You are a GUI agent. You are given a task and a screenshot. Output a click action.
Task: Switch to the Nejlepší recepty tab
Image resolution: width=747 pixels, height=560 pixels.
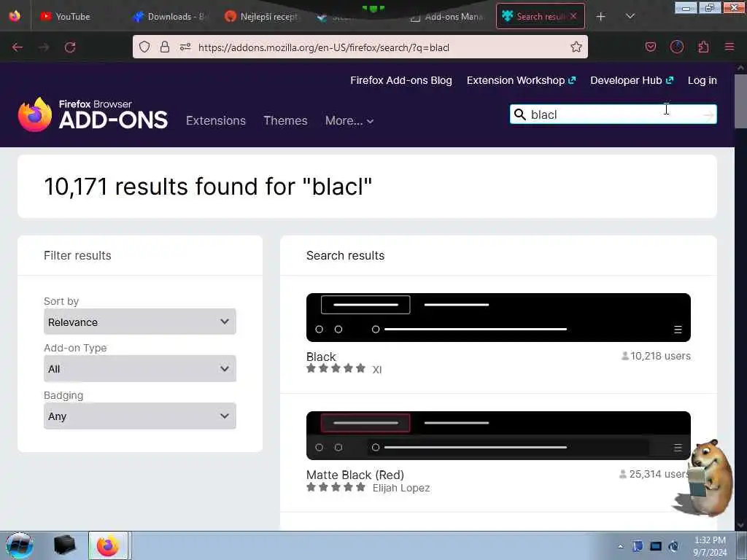[261, 17]
